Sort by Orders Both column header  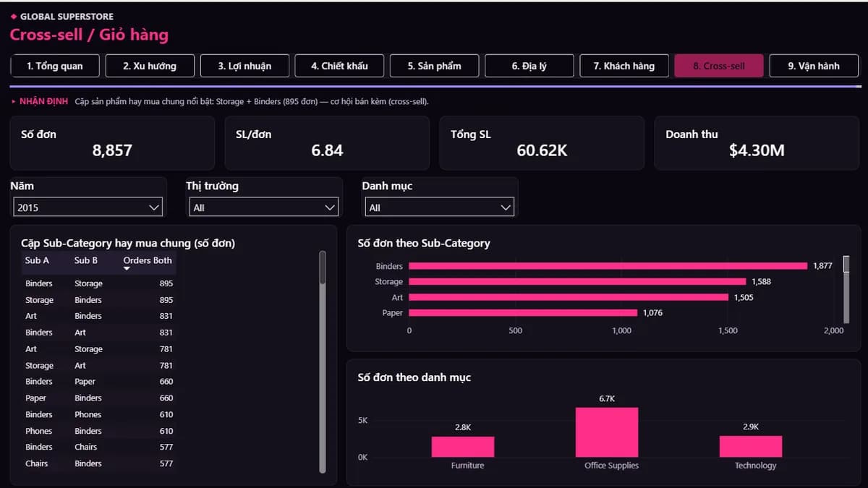point(148,260)
